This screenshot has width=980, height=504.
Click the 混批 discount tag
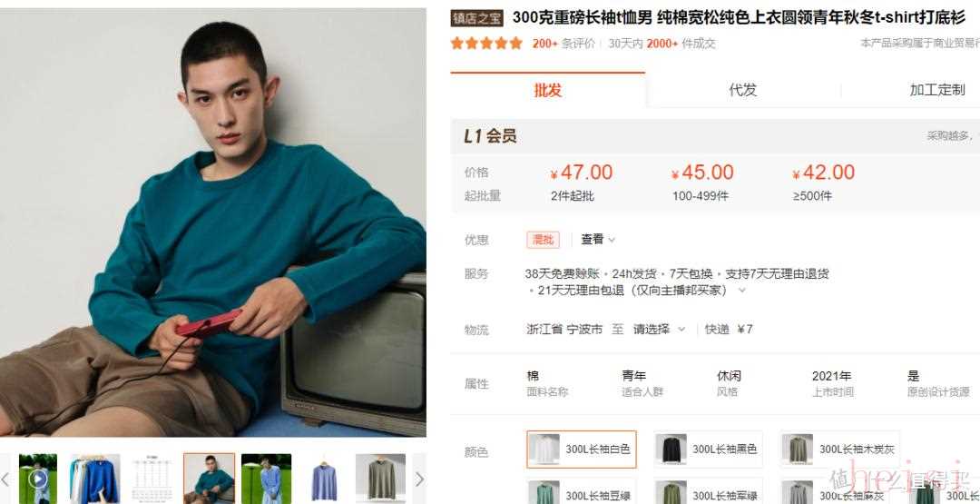click(544, 240)
